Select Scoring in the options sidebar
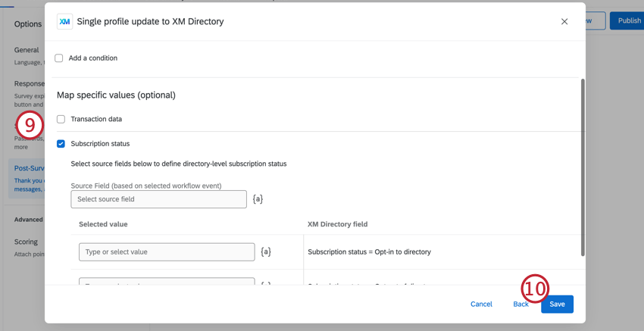This screenshot has width=644, height=331. tap(26, 242)
